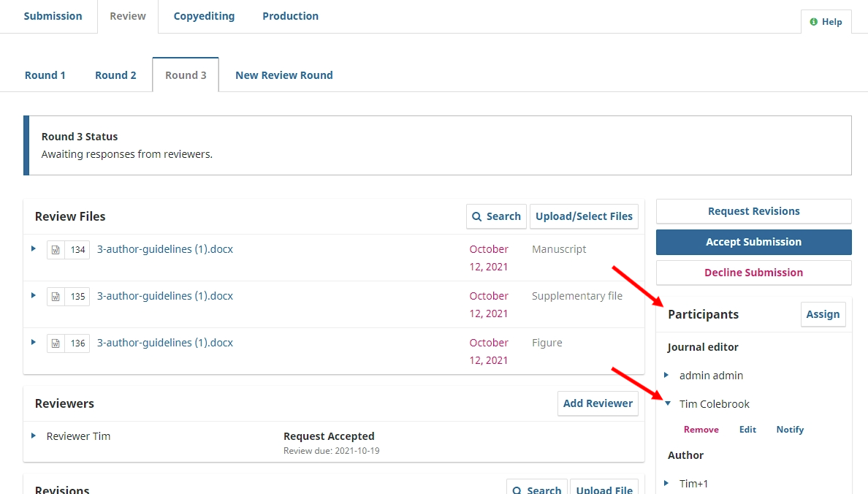Open Help panel

pos(826,22)
